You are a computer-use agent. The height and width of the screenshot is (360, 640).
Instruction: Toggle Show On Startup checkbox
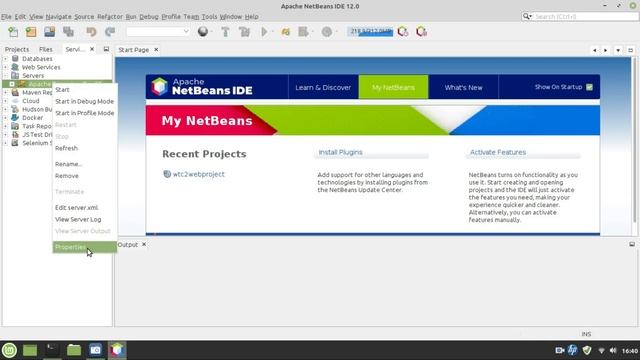(589, 87)
